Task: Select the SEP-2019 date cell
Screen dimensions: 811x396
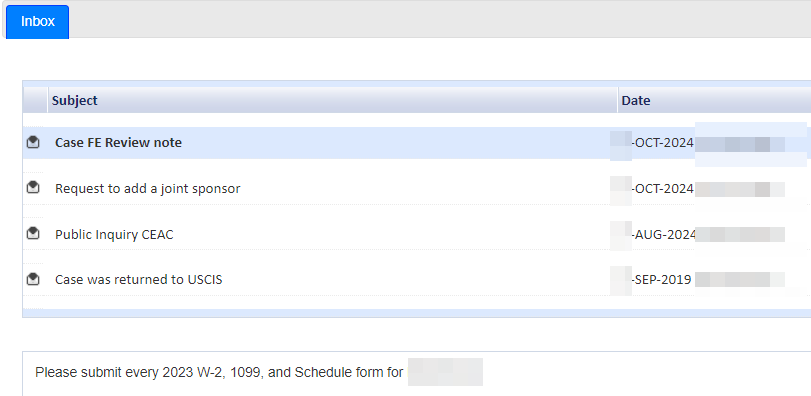Action: click(x=661, y=280)
